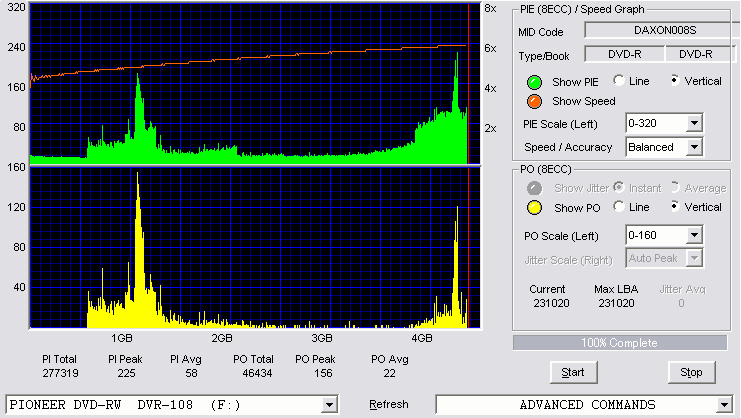
Task: Click the Start button
Action: click(573, 373)
